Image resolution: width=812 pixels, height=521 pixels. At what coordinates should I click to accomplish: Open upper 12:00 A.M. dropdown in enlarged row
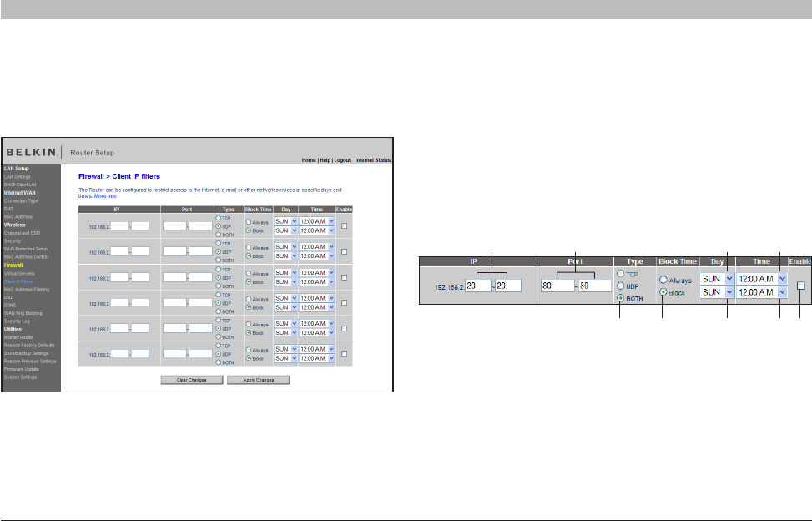(x=762, y=279)
